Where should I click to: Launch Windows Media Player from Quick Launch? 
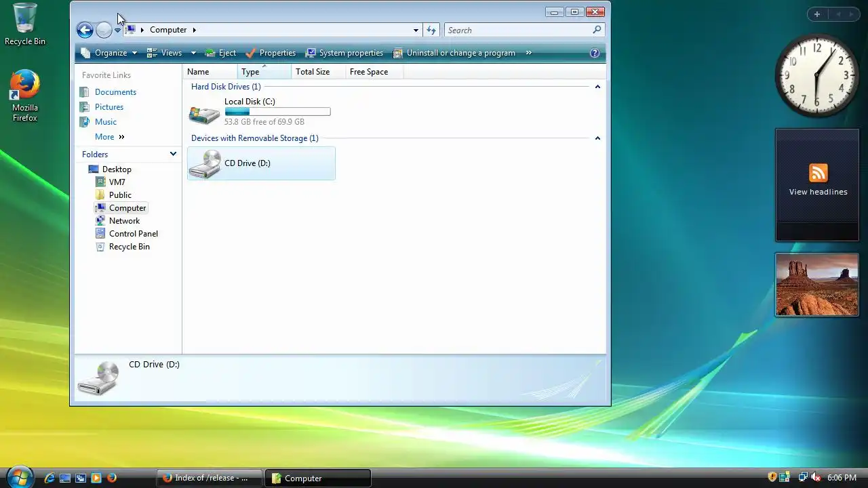tap(96, 478)
